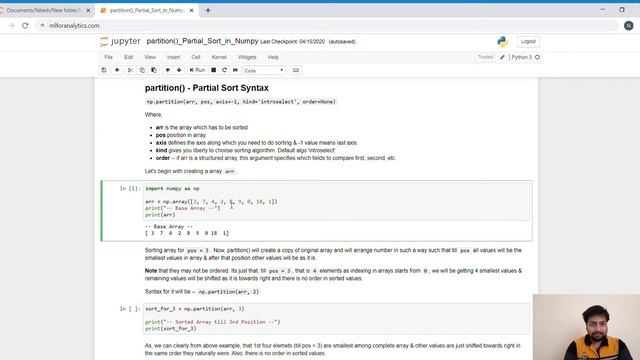Screen dimensions: 640x360
Task: Open the View menu
Action: coord(150,57)
